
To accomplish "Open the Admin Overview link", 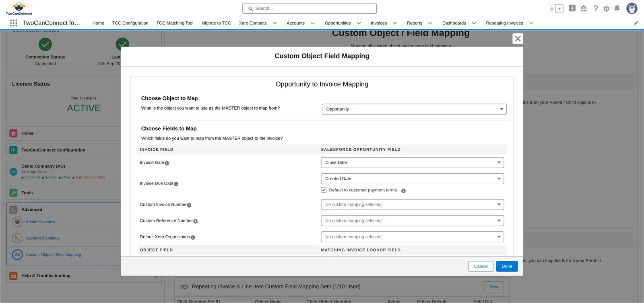I will pos(40,222).
